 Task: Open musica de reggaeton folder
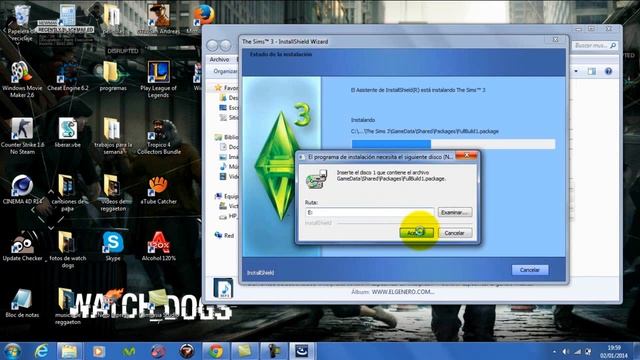point(67,307)
